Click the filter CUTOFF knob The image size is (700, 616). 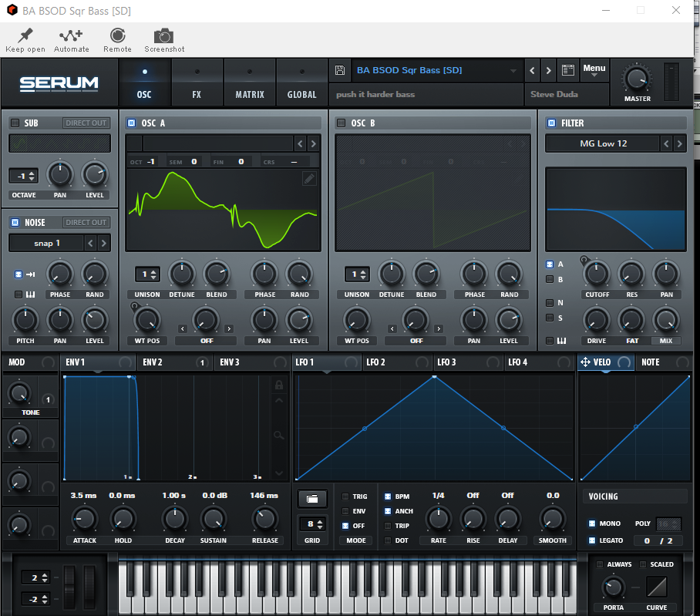click(597, 274)
